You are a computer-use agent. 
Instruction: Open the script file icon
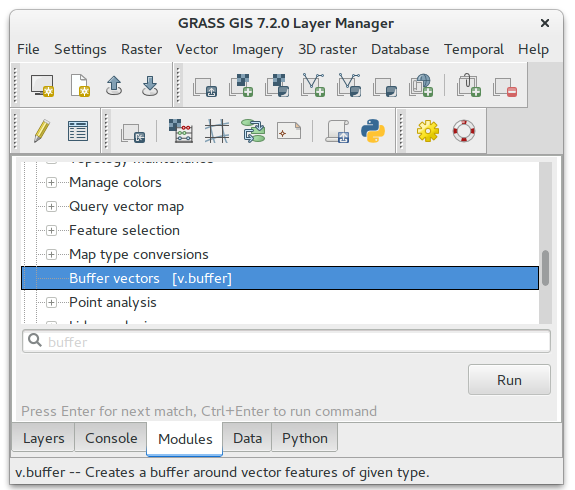point(337,131)
